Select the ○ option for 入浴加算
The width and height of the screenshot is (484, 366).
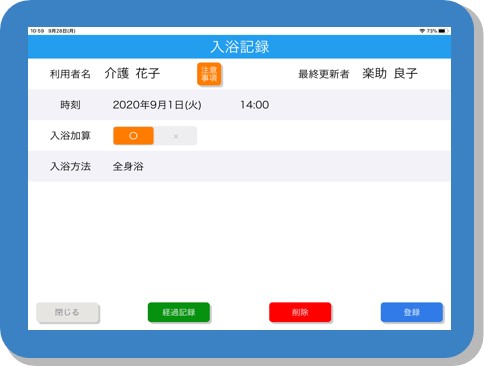click(133, 136)
